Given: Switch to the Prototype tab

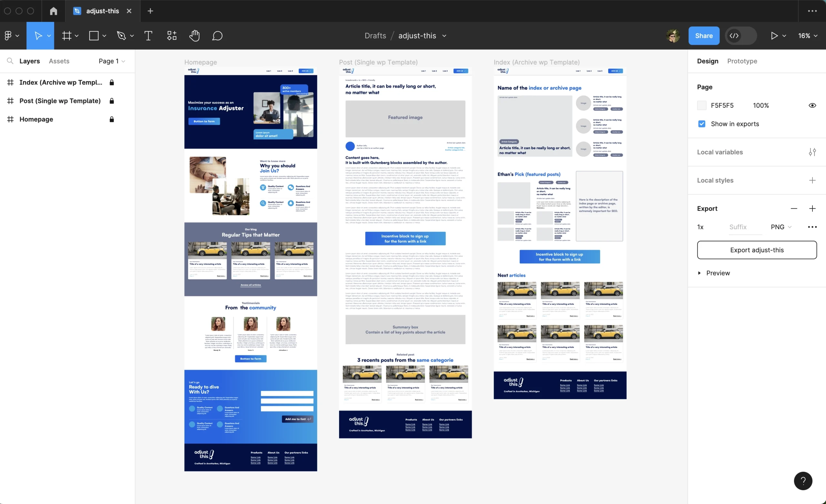Looking at the screenshot, I should (742, 61).
